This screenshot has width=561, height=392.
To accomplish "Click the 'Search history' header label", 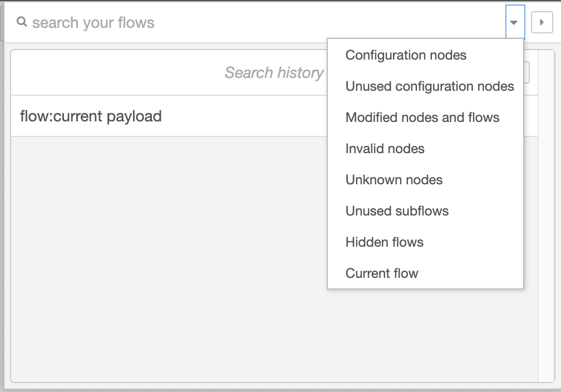I will click(274, 73).
